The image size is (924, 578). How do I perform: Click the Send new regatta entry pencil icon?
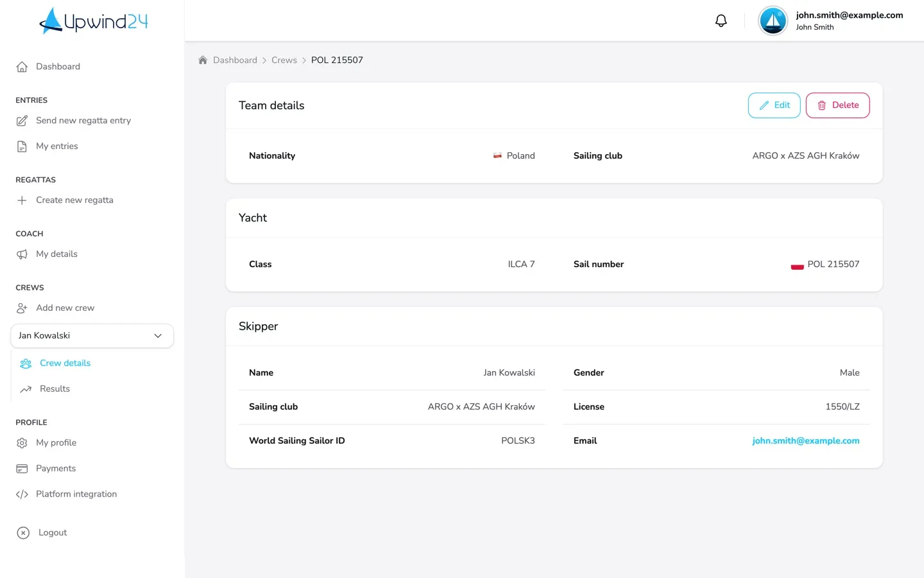[x=22, y=121]
